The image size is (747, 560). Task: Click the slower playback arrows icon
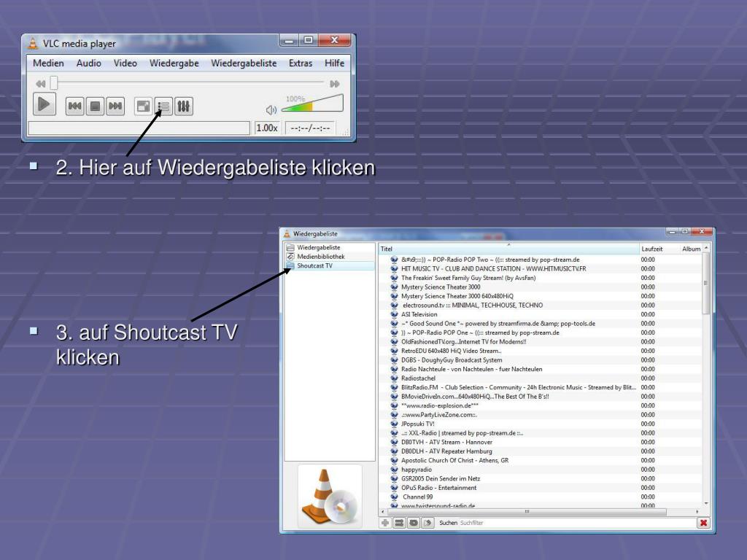41,84
